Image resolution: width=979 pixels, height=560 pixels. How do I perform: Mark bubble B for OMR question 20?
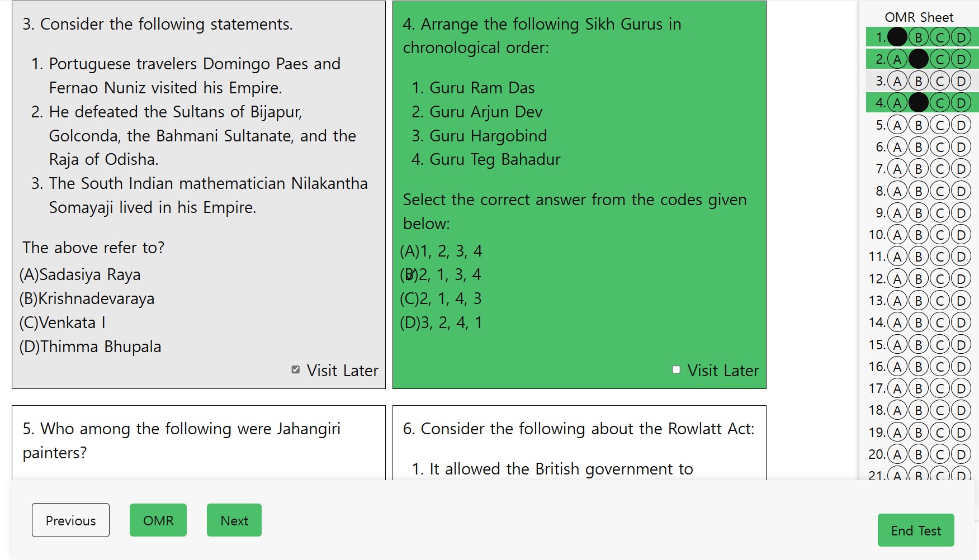click(919, 454)
